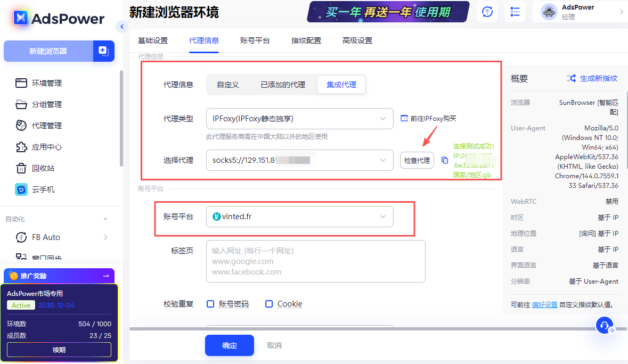Enable the 账号密码 duplicate check
This screenshot has width=628, height=364.
pyautogui.click(x=210, y=303)
